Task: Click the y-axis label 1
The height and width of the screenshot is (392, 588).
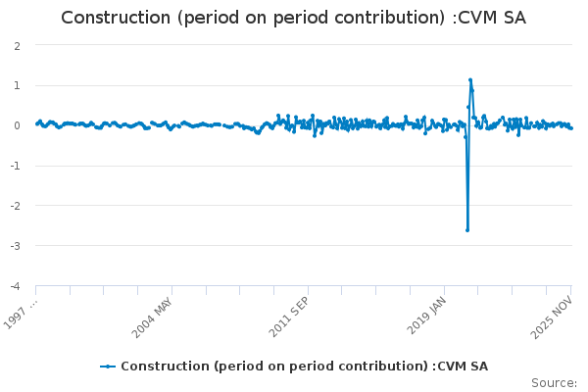Action: pos(18,85)
